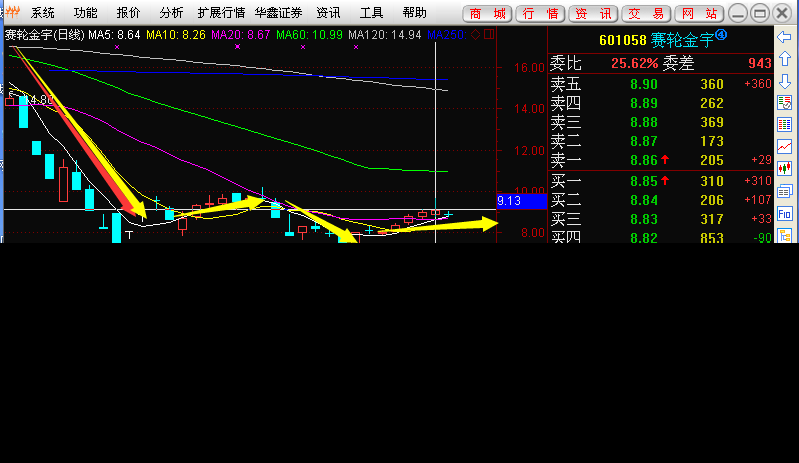Click the chart title 赛轮金宇(日线)
The width and height of the screenshot is (799, 463).
pyautogui.click(x=45, y=35)
